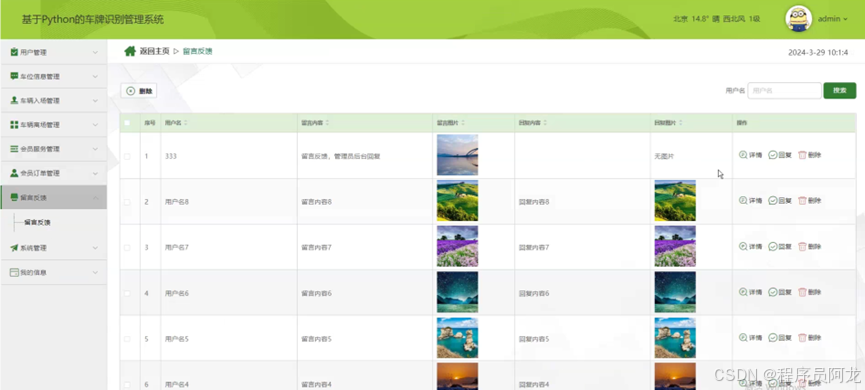Open 详情 for the 用户名6 row
Viewport: 865px width, 390px height.
pos(750,292)
